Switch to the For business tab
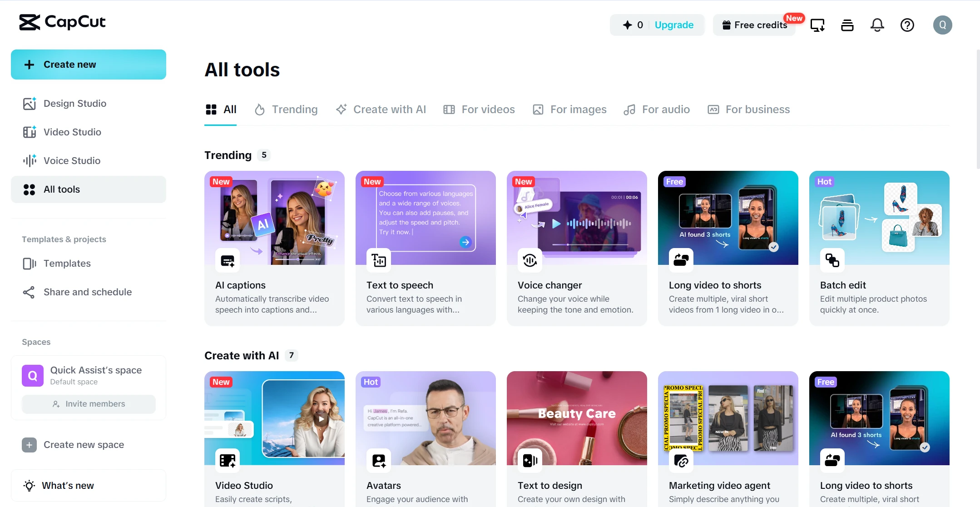This screenshot has width=980, height=507. pyautogui.click(x=749, y=109)
